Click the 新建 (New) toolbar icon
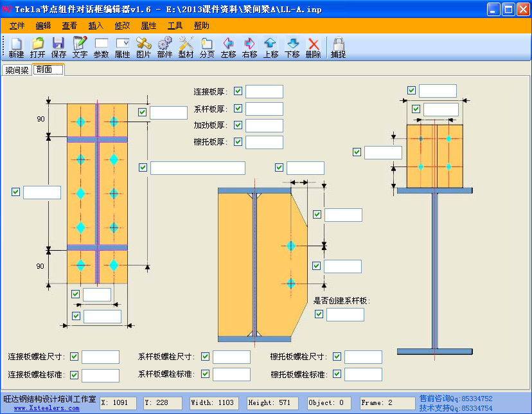 point(16,48)
